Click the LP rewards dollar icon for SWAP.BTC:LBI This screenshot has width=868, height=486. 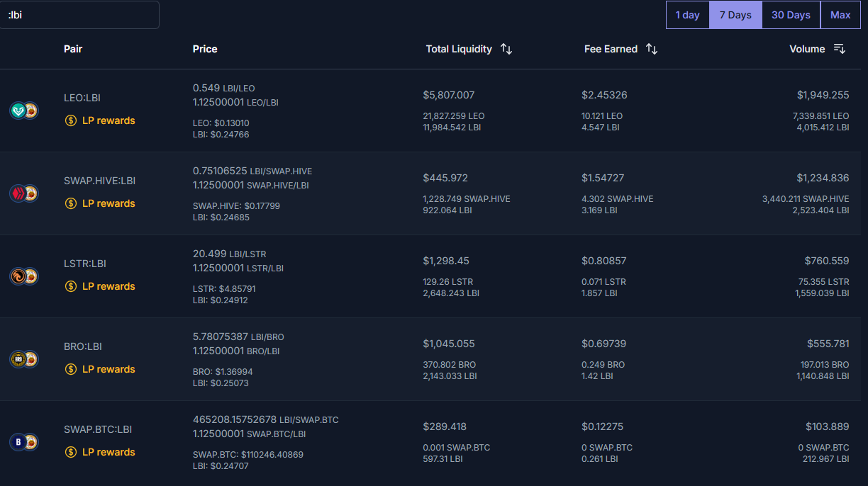coord(70,452)
